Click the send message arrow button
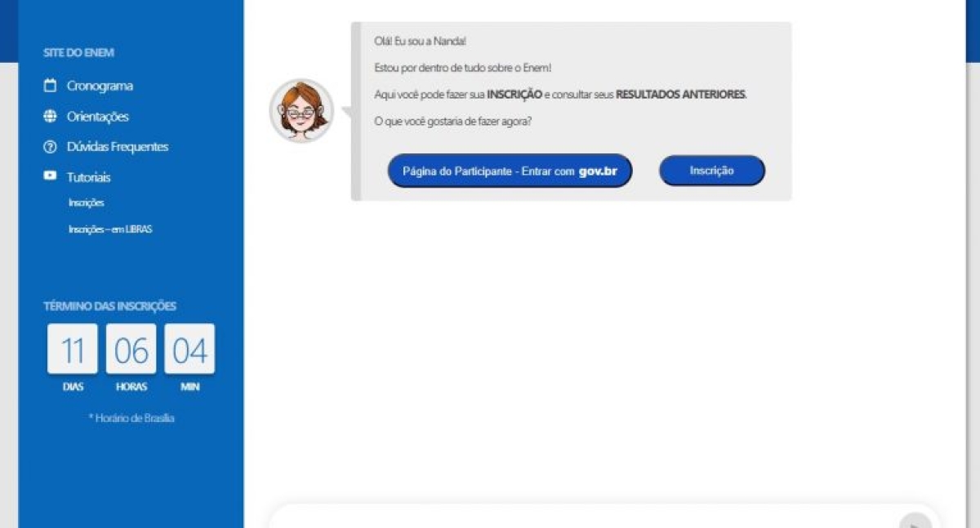980x528 pixels. pyautogui.click(x=915, y=521)
